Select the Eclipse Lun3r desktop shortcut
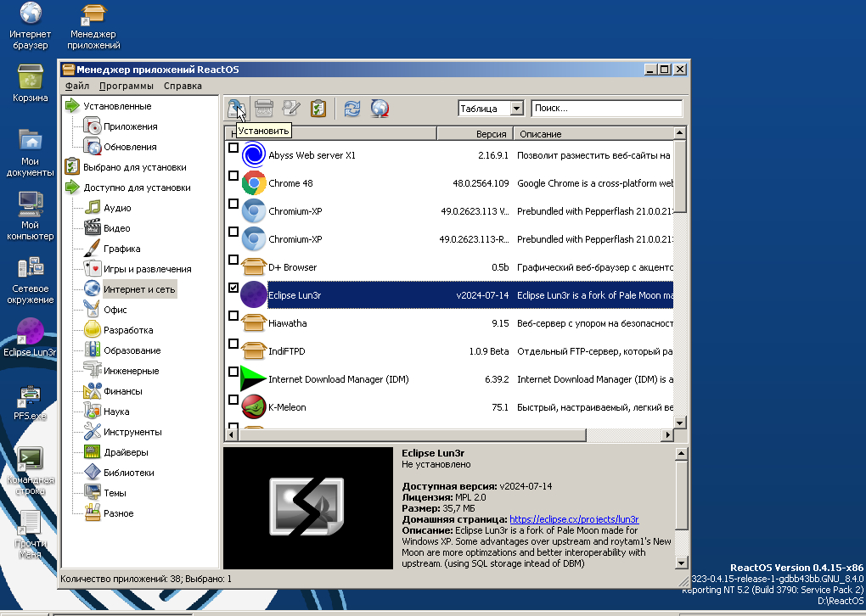The height and width of the screenshot is (616, 866). point(30,337)
